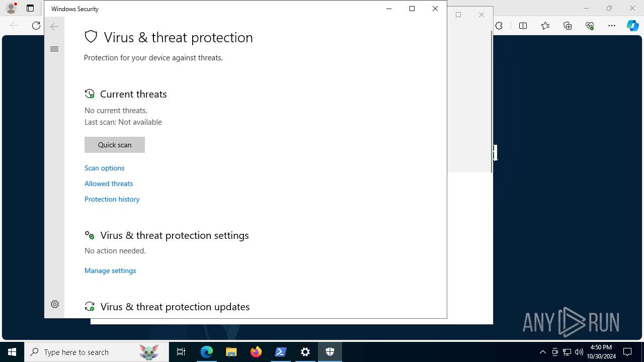Minimize the Windows Security window
Viewport: 644px width, 362px height.
coord(389,9)
